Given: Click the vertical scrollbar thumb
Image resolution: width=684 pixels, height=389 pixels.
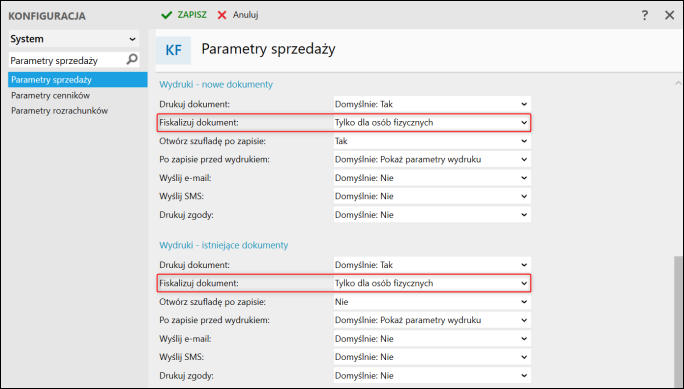Looking at the screenshot, I should click(678, 321).
